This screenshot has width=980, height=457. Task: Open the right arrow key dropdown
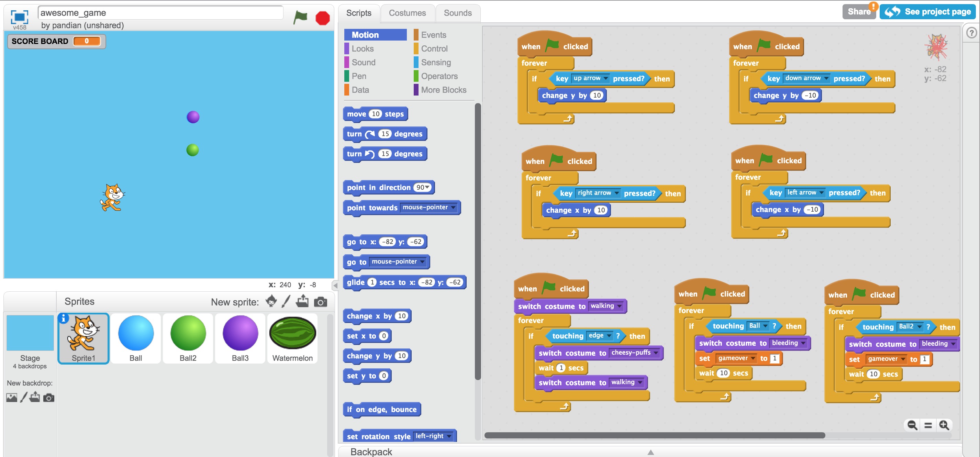coord(616,193)
